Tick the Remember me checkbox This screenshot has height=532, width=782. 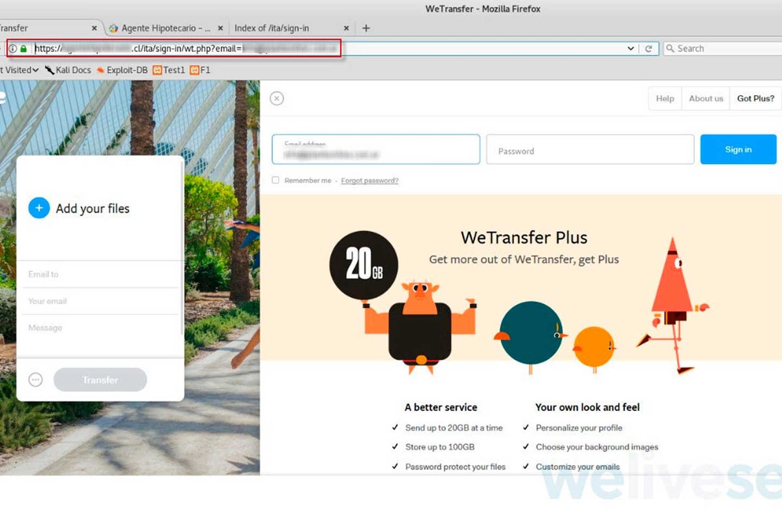(x=276, y=180)
